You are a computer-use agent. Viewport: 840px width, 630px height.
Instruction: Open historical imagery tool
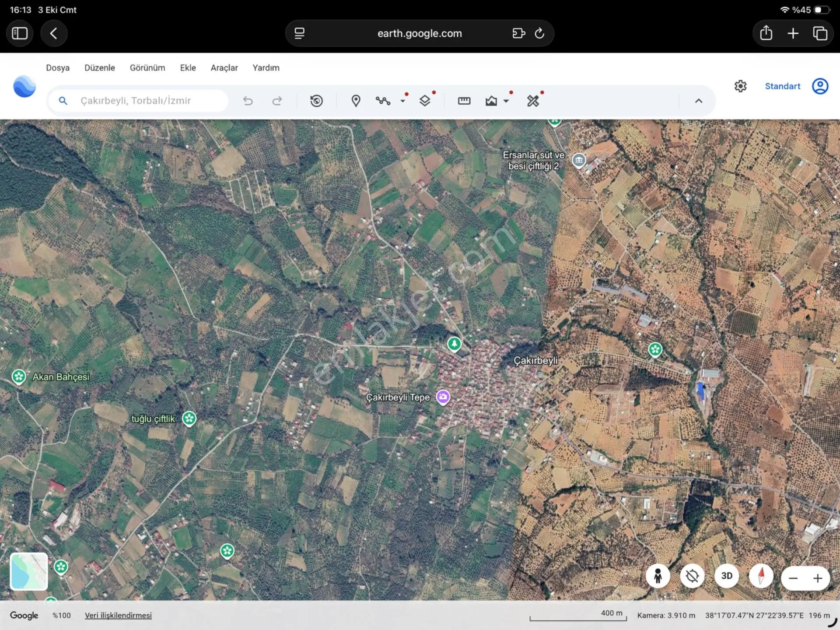pyautogui.click(x=316, y=101)
